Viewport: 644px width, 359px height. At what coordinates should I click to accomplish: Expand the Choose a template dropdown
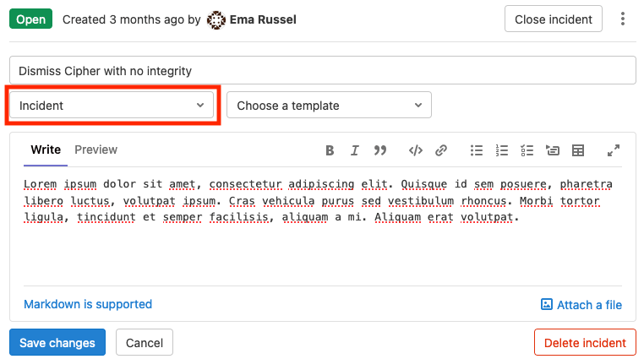pyautogui.click(x=329, y=106)
